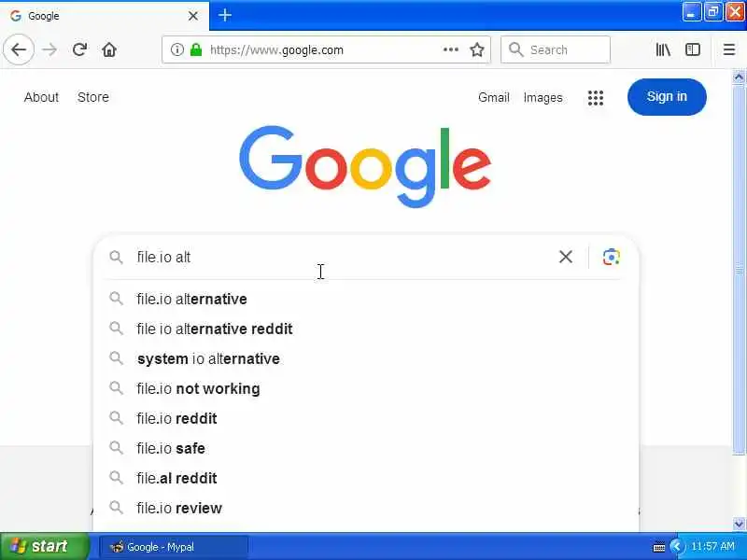747x560 pixels.
Task: Choose suggestion "file.io not working"
Action: (198, 388)
